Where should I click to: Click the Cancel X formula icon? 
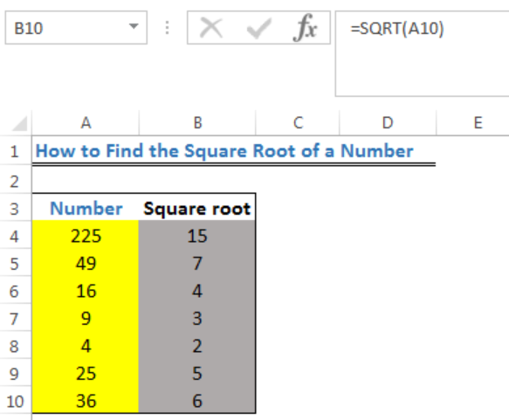click(x=211, y=28)
